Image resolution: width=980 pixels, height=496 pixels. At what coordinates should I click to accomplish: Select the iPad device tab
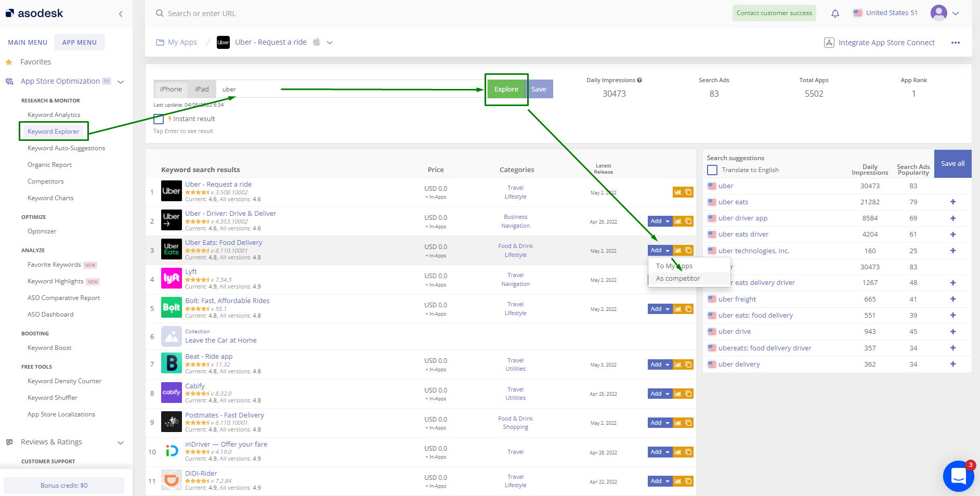pyautogui.click(x=202, y=89)
